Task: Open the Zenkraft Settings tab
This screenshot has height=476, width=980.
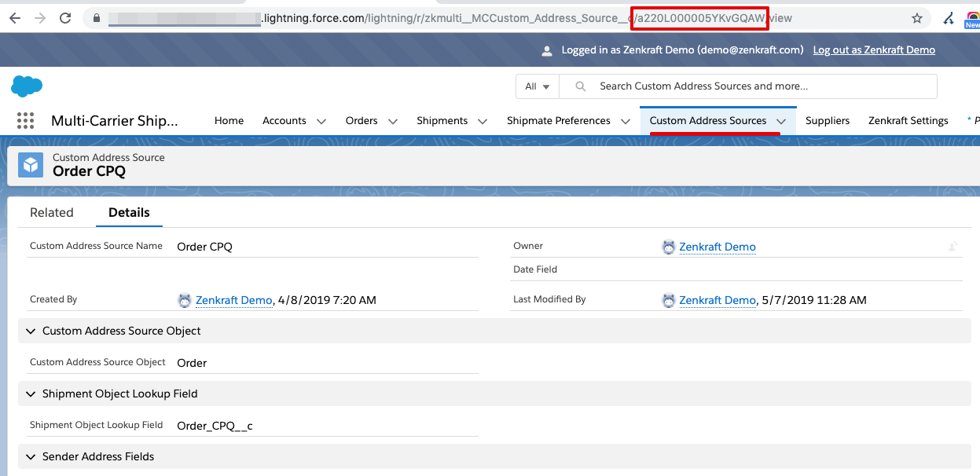Action: 908,121
